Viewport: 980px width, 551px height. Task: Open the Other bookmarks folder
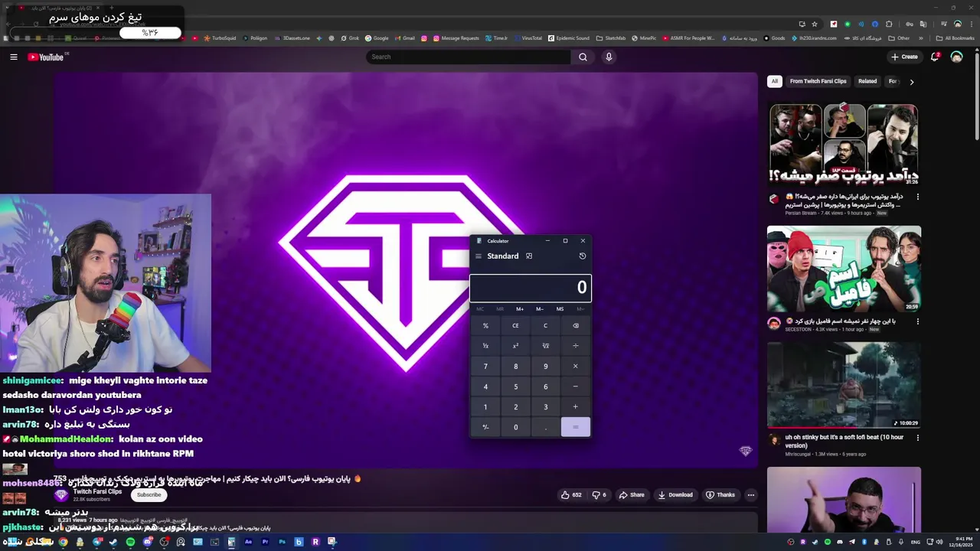pos(900,38)
